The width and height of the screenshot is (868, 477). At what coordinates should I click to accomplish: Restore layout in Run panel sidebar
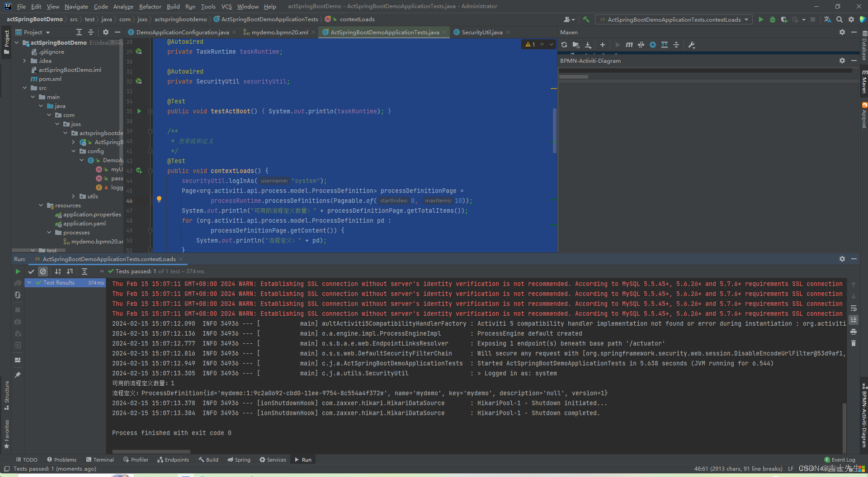coord(18,360)
